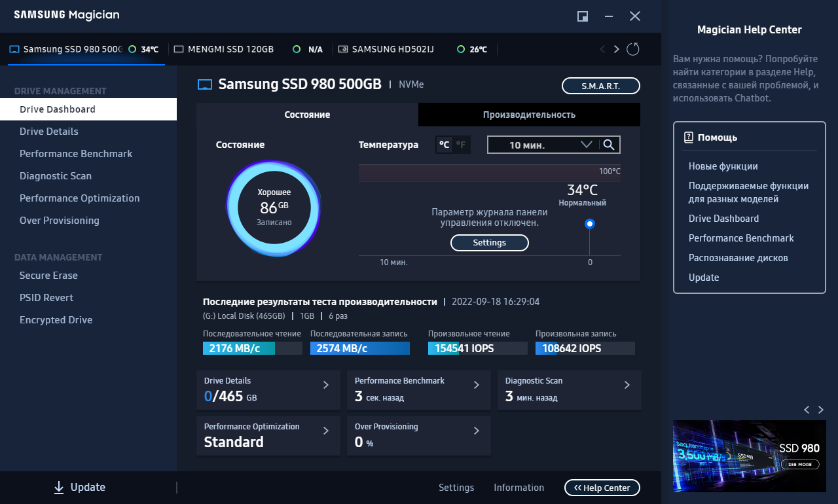Select the Samsung SSD 980 500GB drive tab

tap(86, 49)
